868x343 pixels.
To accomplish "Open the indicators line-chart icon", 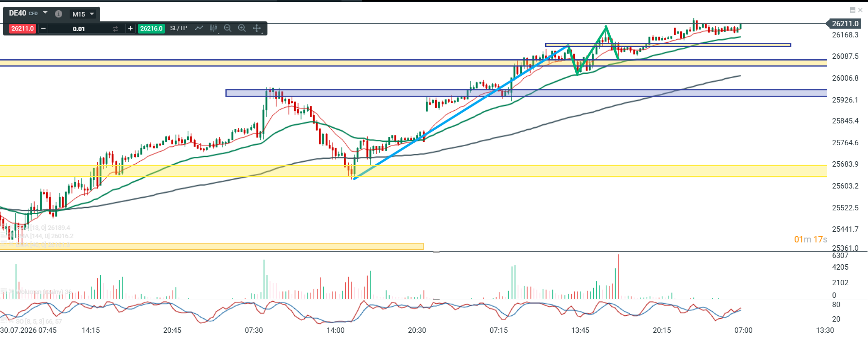I will (199, 28).
